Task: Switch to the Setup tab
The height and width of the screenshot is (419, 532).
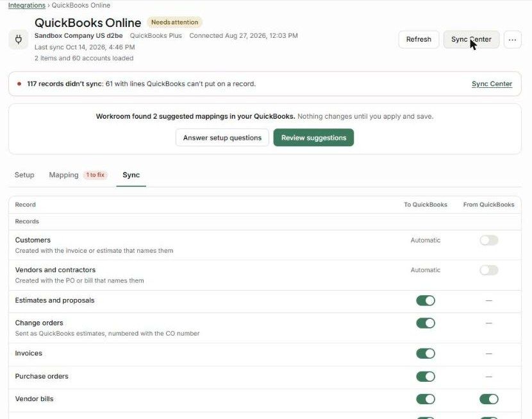Action: point(24,175)
